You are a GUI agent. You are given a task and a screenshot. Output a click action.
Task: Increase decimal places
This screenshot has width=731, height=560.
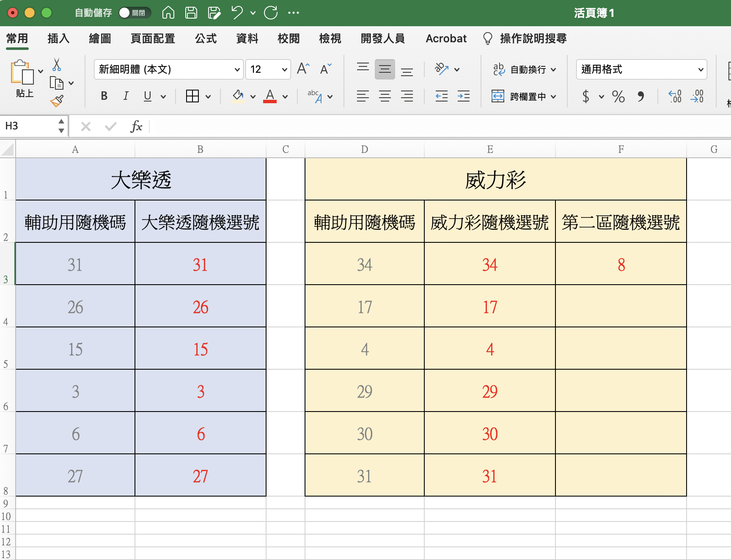(x=675, y=96)
